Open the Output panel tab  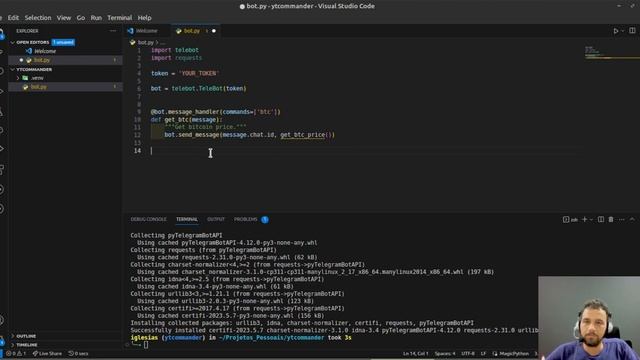216,220
